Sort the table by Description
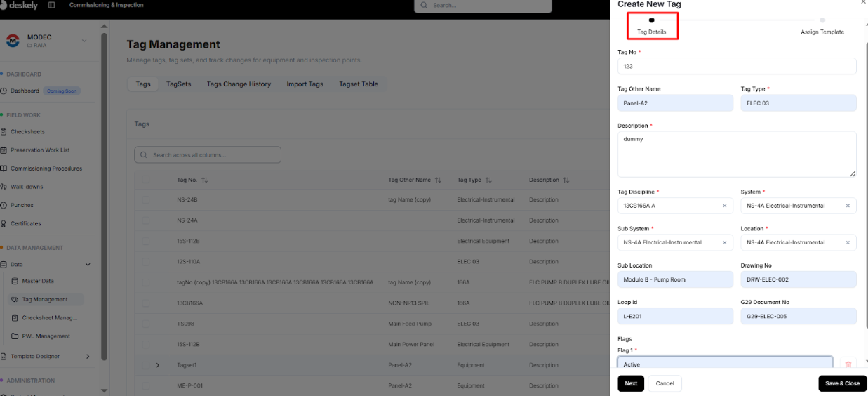868x396 pixels. click(566, 180)
